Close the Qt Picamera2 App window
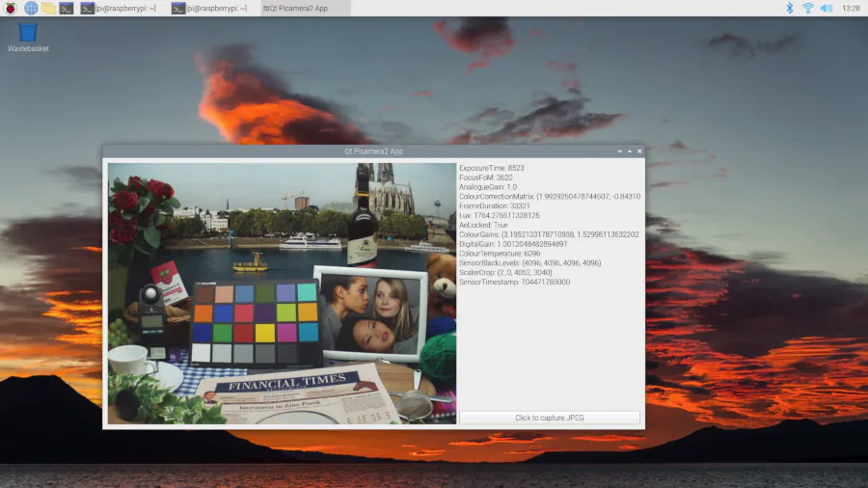Image resolution: width=868 pixels, height=488 pixels. (x=638, y=151)
